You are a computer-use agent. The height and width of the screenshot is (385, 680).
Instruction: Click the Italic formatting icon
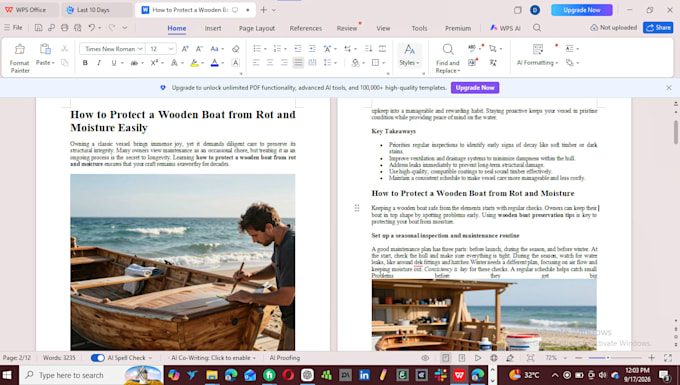(99, 63)
